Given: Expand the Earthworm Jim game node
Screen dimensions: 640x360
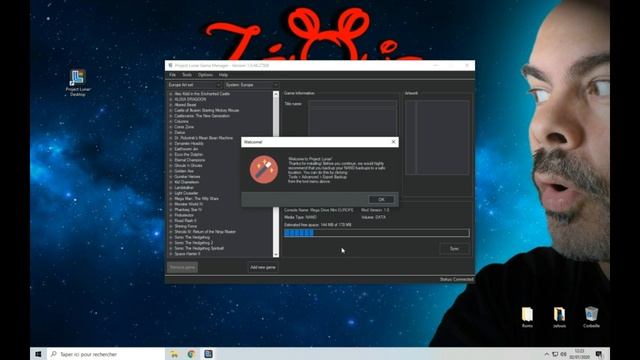Looking at the screenshot, I should pos(171,149).
